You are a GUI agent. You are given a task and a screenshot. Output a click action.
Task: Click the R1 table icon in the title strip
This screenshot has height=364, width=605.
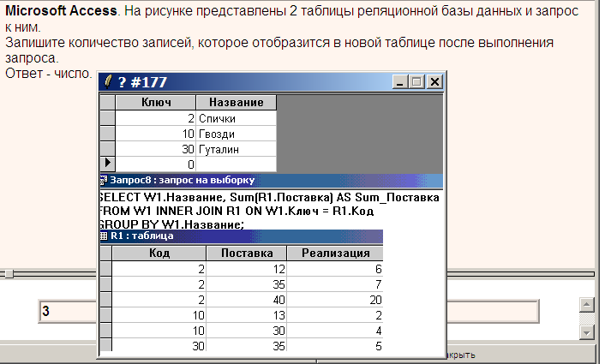click(x=104, y=236)
